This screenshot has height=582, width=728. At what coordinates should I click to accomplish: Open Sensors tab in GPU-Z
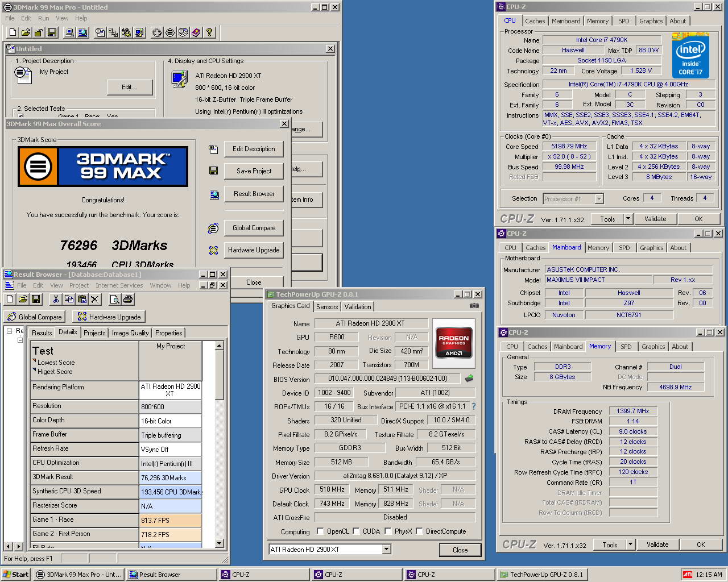point(327,307)
